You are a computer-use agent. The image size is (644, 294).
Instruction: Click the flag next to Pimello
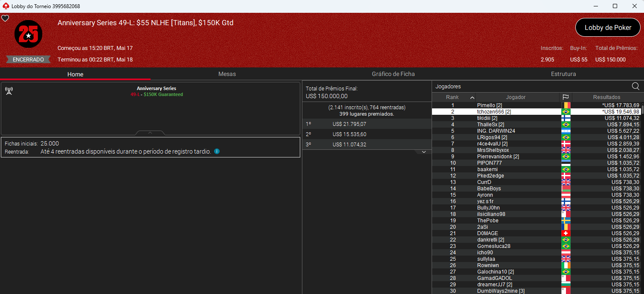[566, 105]
